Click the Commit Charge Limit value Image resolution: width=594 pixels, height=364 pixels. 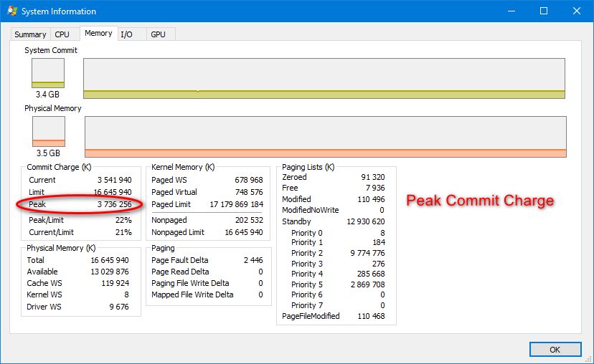(112, 192)
